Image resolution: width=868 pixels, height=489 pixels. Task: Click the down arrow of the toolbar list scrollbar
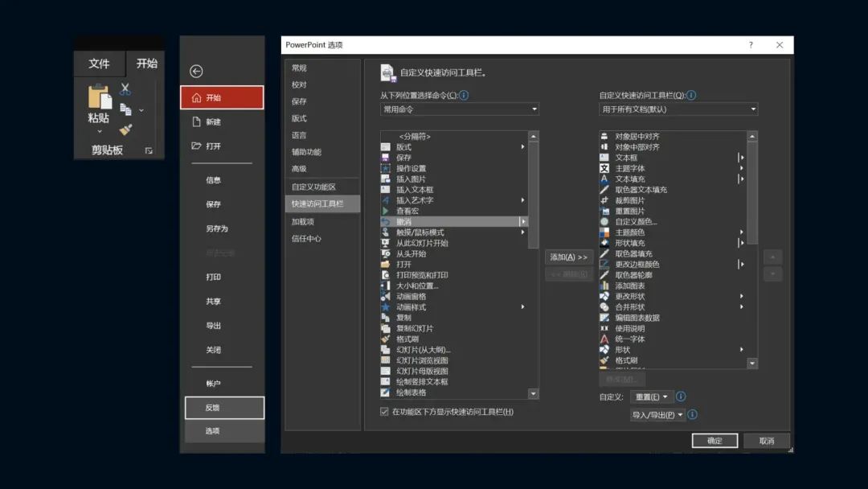(x=751, y=364)
